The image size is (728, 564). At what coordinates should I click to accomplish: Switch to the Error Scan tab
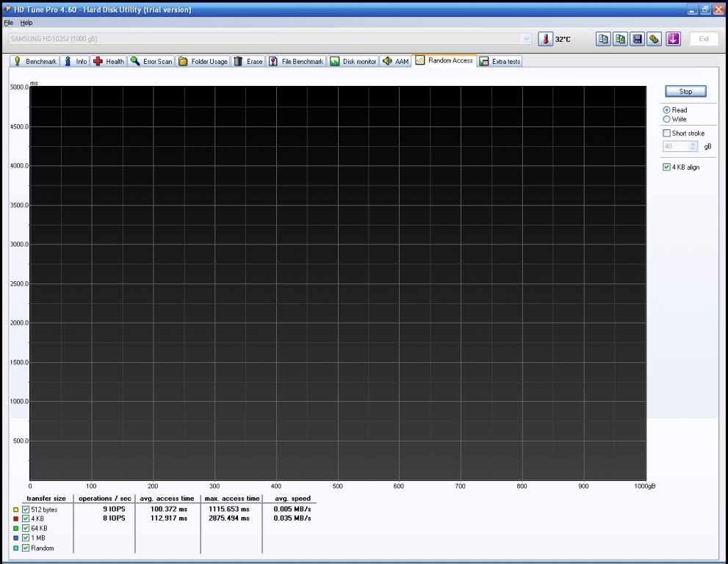pyautogui.click(x=151, y=61)
